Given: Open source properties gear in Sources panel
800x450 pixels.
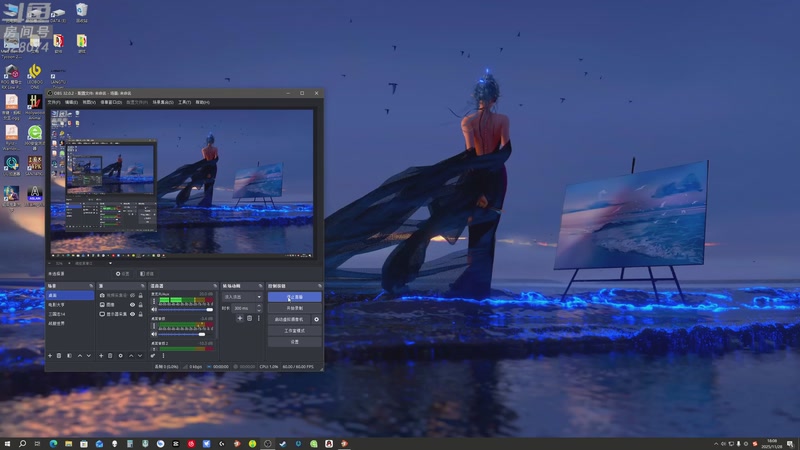Looking at the screenshot, I should (x=120, y=356).
